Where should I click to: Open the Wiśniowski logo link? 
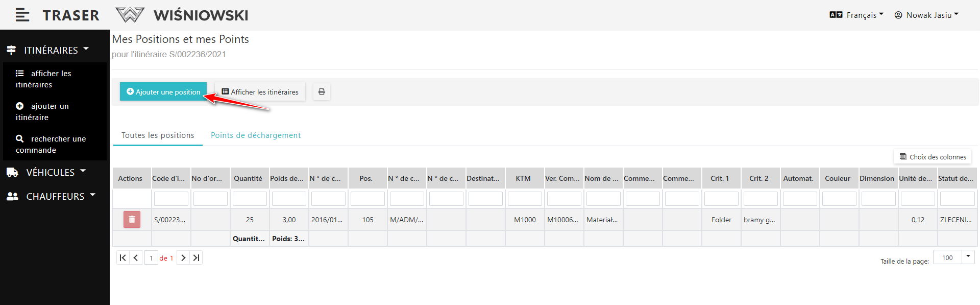coord(182,15)
